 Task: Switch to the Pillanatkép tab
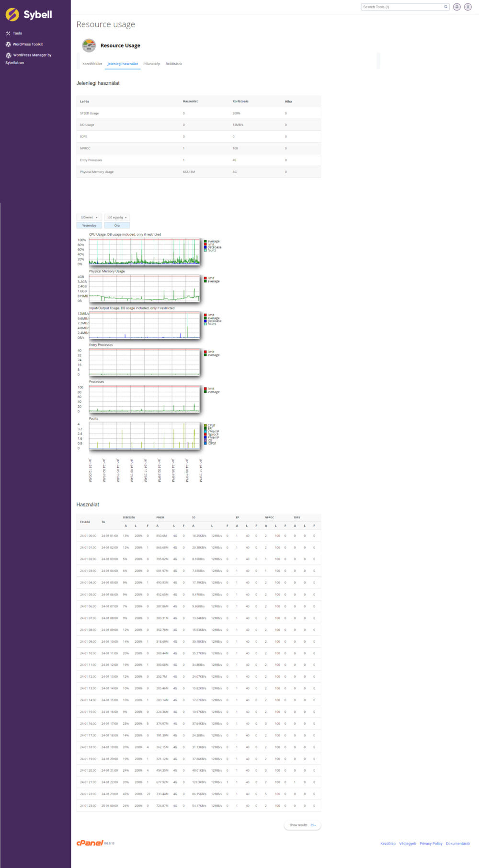[x=152, y=64]
